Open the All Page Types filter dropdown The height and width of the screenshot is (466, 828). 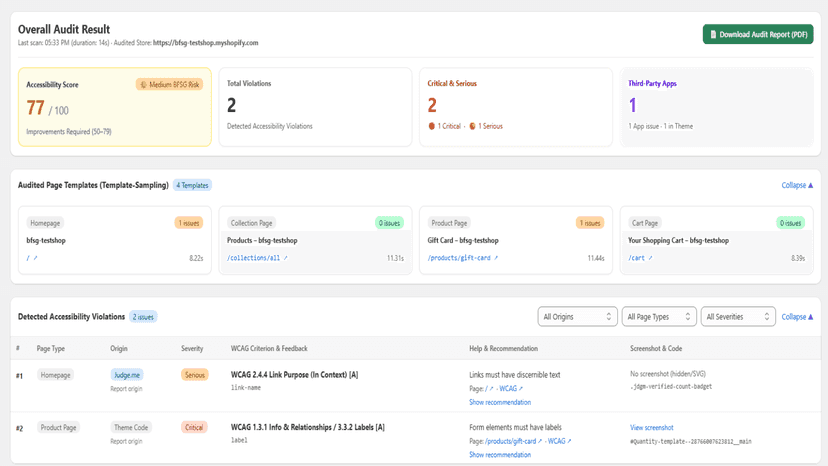pyautogui.click(x=659, y=316)
